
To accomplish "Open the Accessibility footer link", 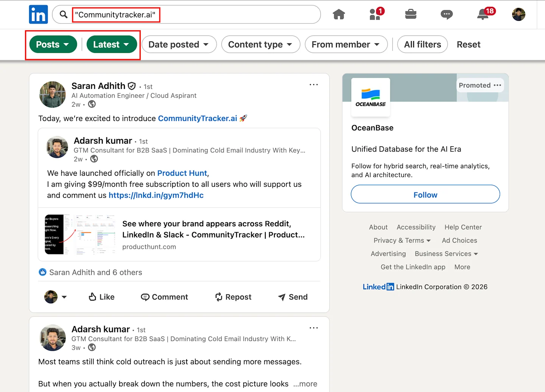I will pos(416,227).
